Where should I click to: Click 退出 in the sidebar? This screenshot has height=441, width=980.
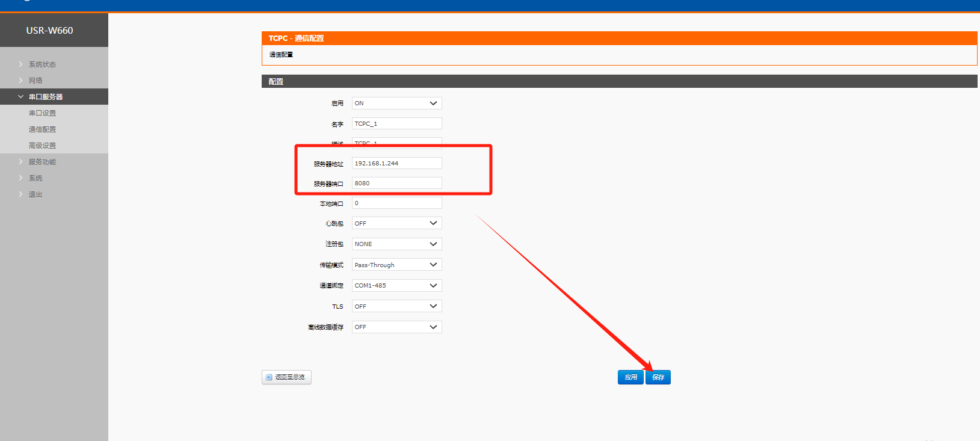point(35,194)
